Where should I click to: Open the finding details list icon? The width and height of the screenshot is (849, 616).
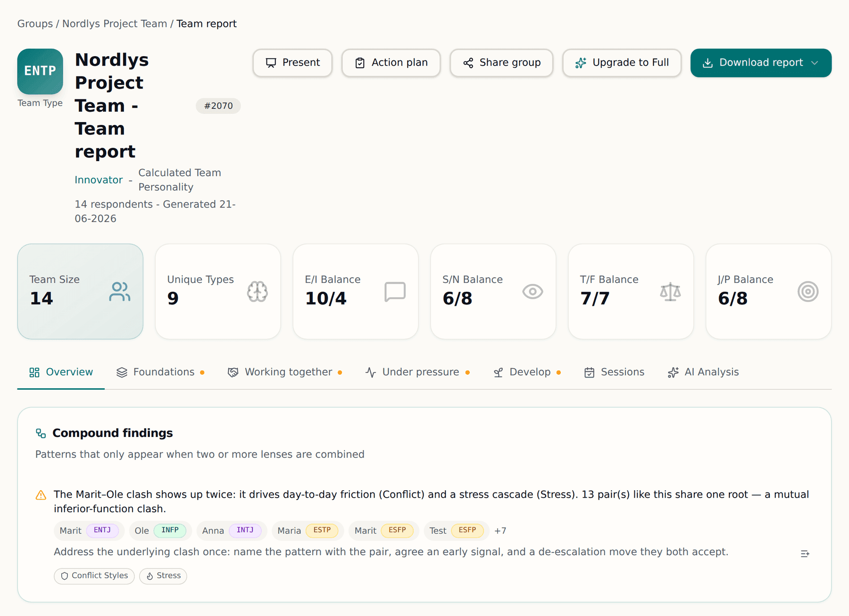(805, 554)
